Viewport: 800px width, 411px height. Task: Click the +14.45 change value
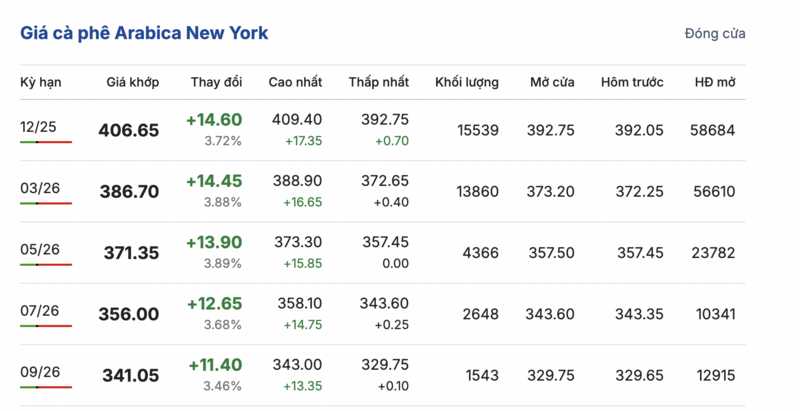214,182
